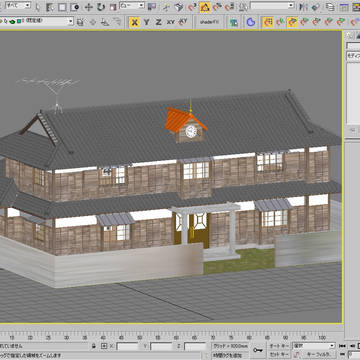Click the Align tool icon
The width and height of the screenshot is (360, 360).
pyautogui.click(x=315, y=6)
